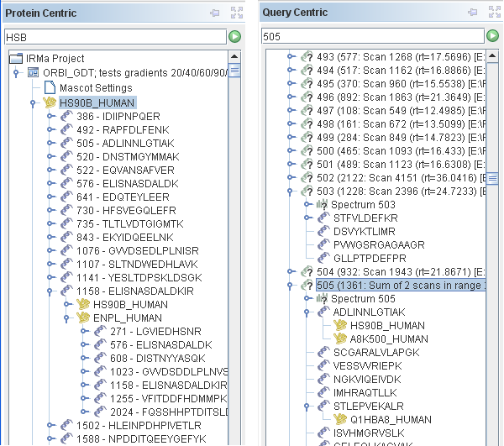
Task: Click green search button in Protein Centric panel
Action: click(x=235, y=37)
